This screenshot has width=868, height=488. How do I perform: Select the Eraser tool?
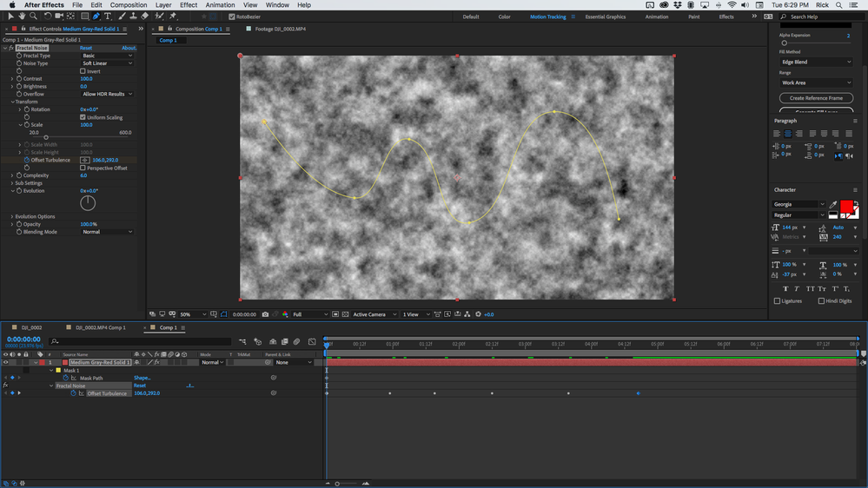[145, 16]
